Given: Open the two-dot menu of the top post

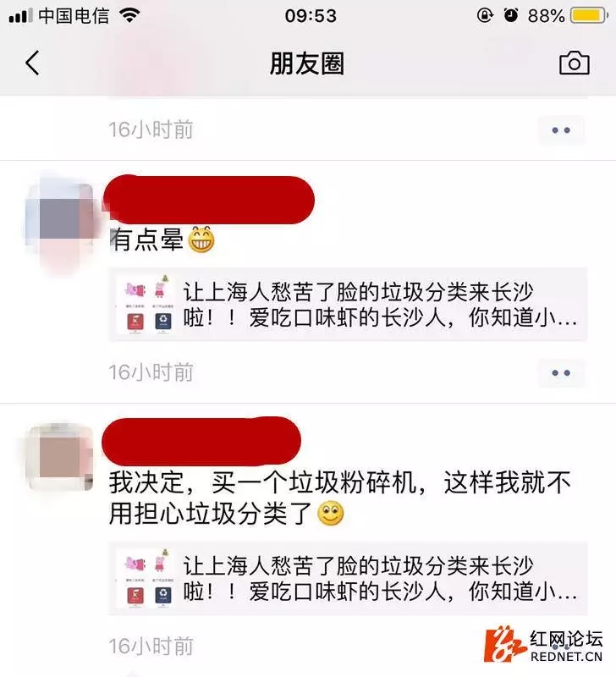Looking at the screenshot, I should 561,130.
